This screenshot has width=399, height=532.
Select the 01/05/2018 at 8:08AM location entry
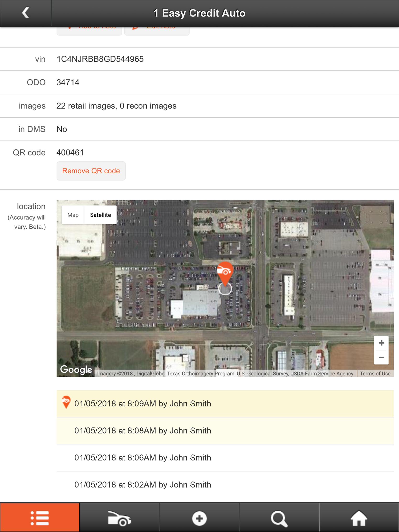click(x=225, y=431)
